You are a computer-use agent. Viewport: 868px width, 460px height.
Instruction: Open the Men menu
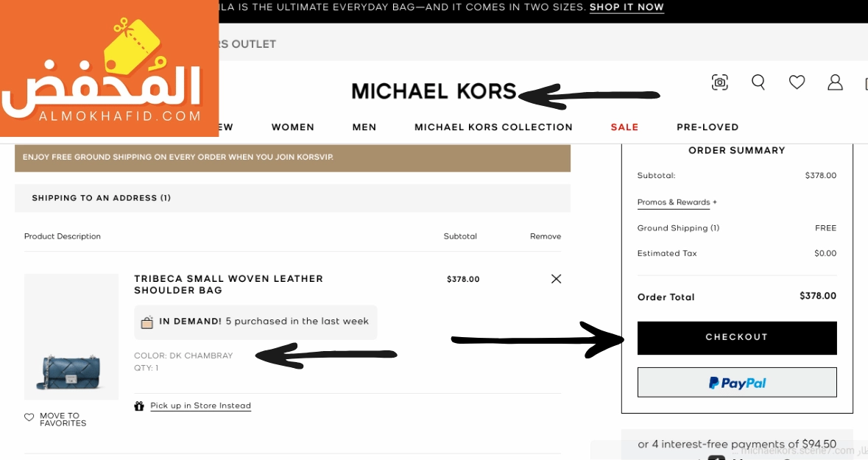click(x=364, y=127)
